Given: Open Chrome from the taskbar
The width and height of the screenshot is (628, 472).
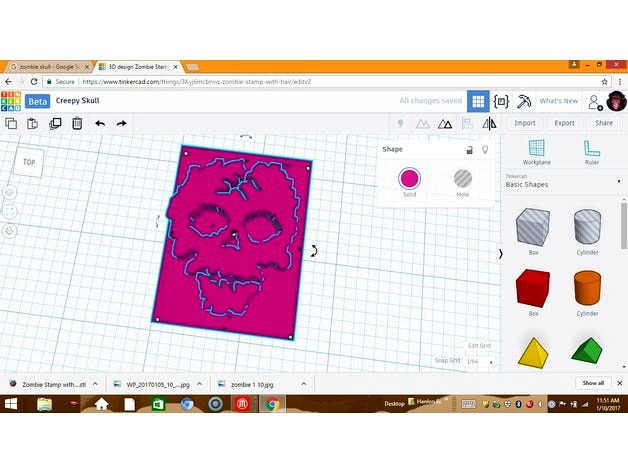Looking at the screenshot, I should [x=272, y=404].
